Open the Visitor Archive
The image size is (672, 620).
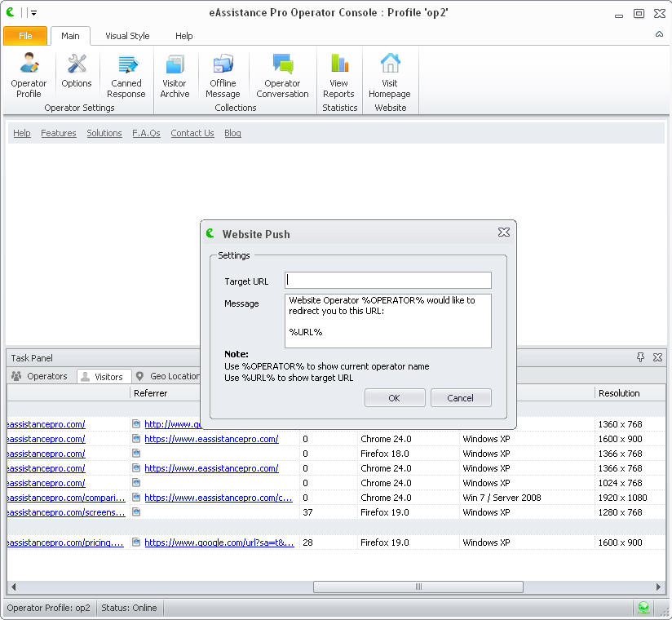175,75
